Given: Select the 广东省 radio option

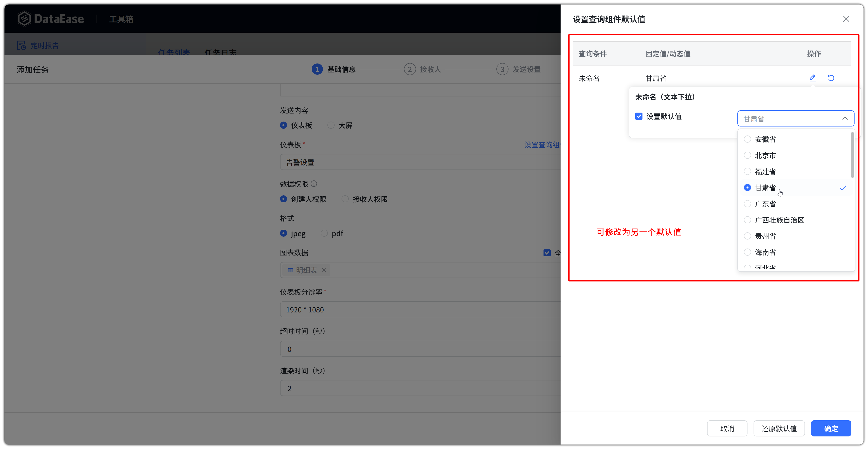Looking at the screenshot, I should [747, 204].
